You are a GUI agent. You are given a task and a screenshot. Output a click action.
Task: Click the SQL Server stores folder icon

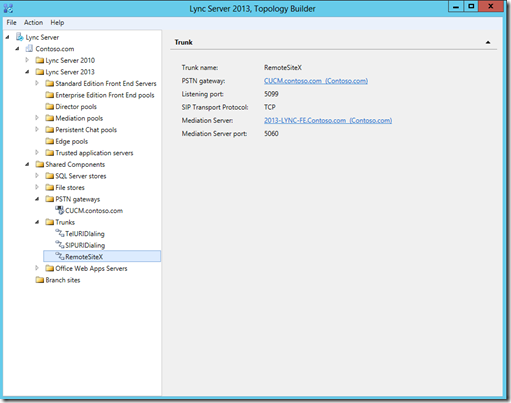[x=49, y=176]
